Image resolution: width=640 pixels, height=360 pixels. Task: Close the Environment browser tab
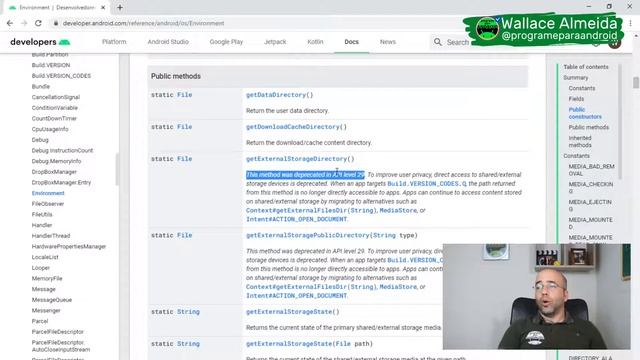tap(103, 7)
